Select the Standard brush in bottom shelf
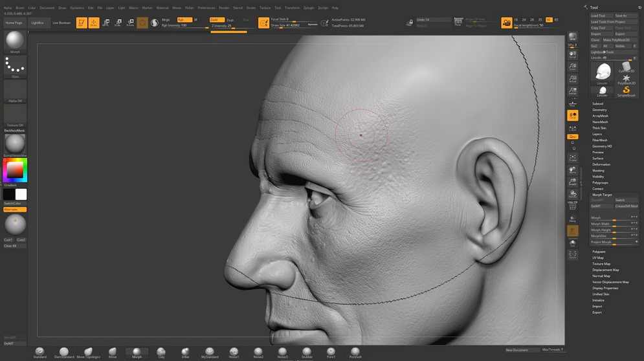The height and width of the screenshot is (361, 644). pos(39,352)
